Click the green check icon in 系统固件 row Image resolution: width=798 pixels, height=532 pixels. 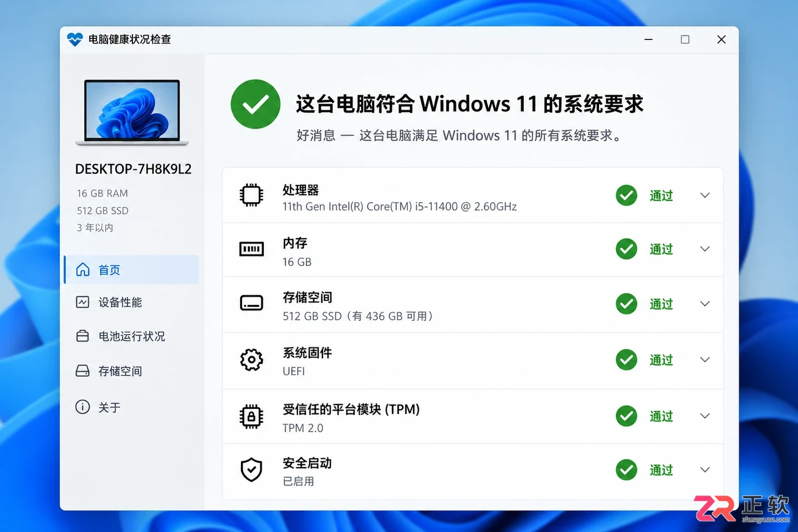(627, 360)
